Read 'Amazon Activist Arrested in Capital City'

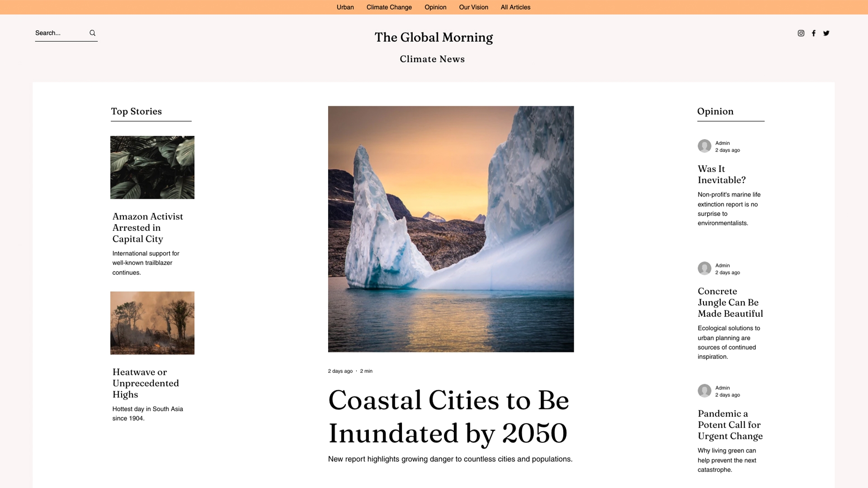(x=148, y=227)
